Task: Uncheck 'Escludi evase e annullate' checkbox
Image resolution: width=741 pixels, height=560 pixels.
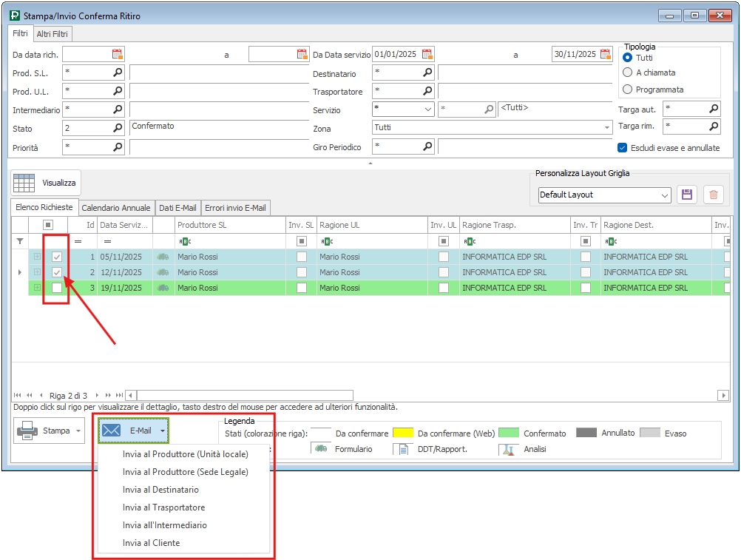Action: 623,147
